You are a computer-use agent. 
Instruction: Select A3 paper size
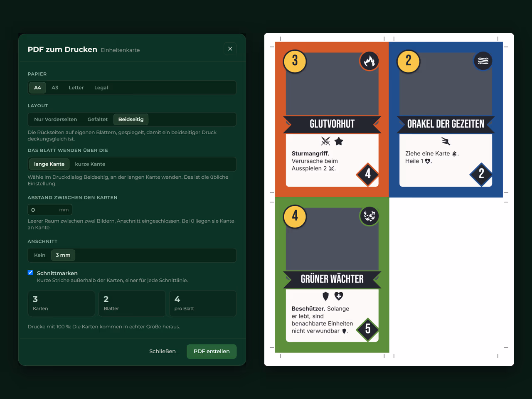55,88
